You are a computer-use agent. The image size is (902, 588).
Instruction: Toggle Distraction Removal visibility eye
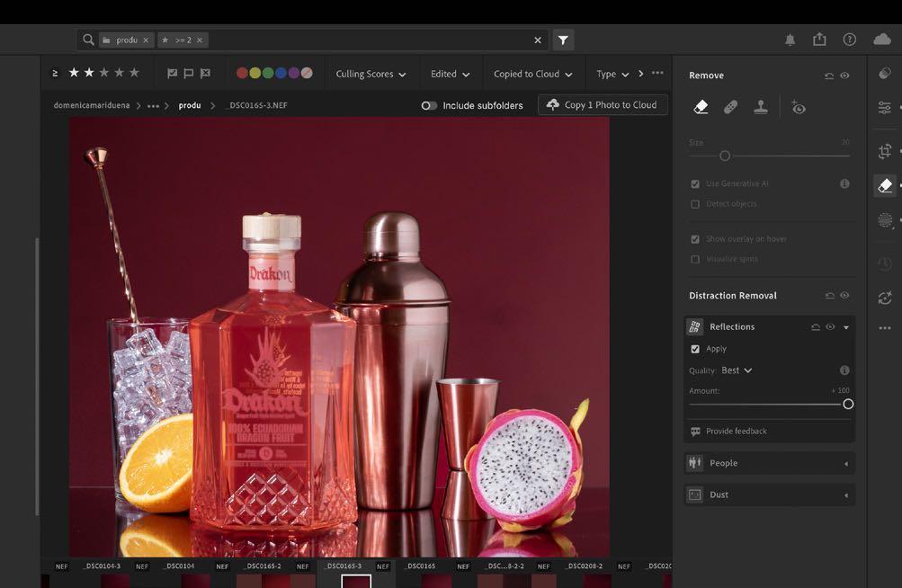[844, 296]
